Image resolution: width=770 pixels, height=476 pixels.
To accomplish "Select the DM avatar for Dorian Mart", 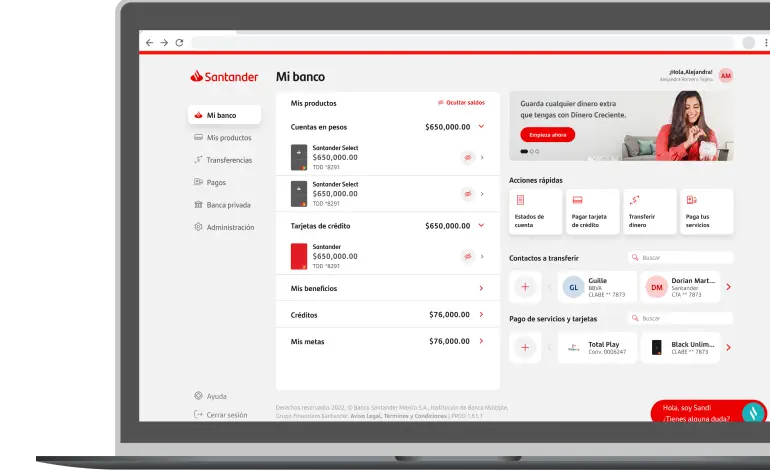I will 657,287.
